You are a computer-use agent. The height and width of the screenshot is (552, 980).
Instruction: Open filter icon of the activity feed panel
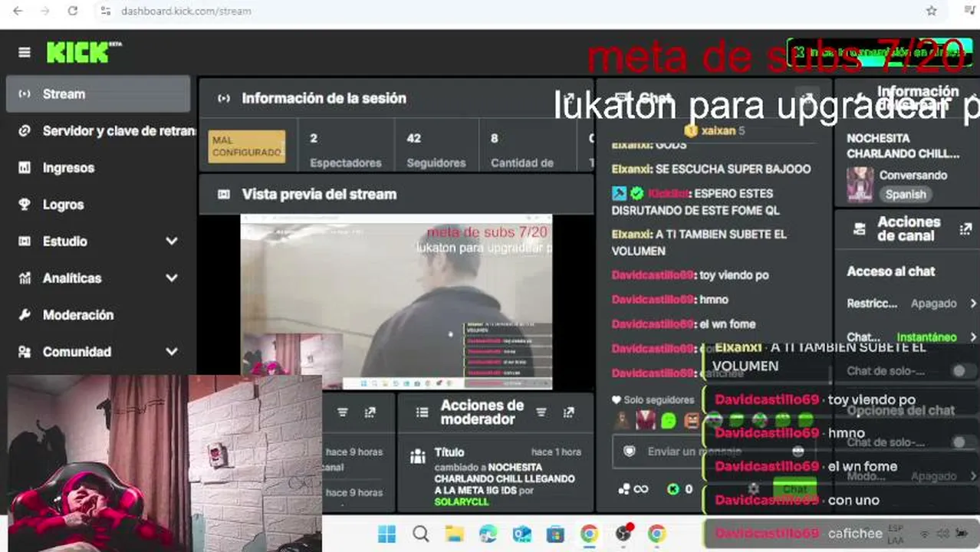point(343,412)
